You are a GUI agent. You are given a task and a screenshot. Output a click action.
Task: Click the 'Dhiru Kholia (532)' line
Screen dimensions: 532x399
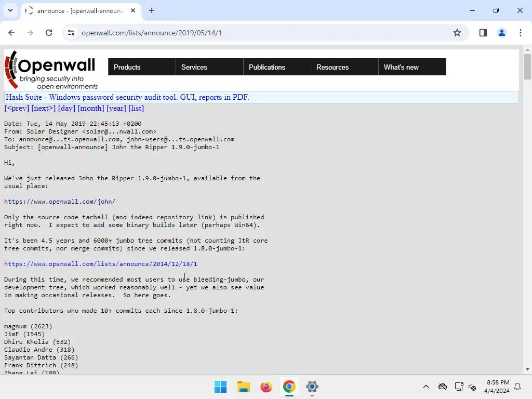(37, 342)
